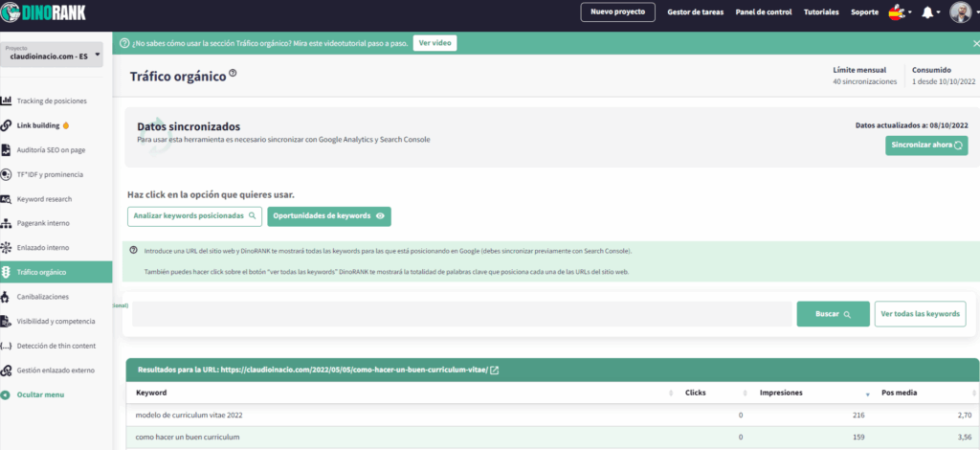The height and width of the screenshot is (450, 980).
Task: Click Tracking de posiciones chart icon
Action: pyautogui.click(x=7, y=101)
